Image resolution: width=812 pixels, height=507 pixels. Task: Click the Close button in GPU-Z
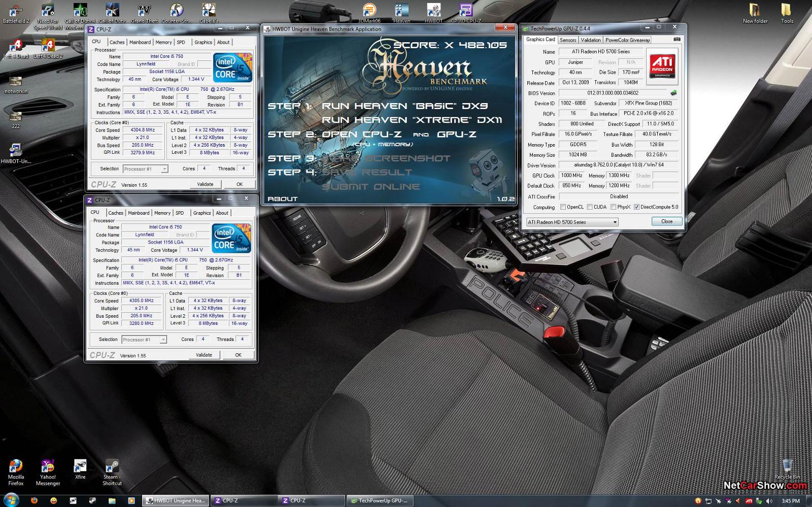click(667, 221)
